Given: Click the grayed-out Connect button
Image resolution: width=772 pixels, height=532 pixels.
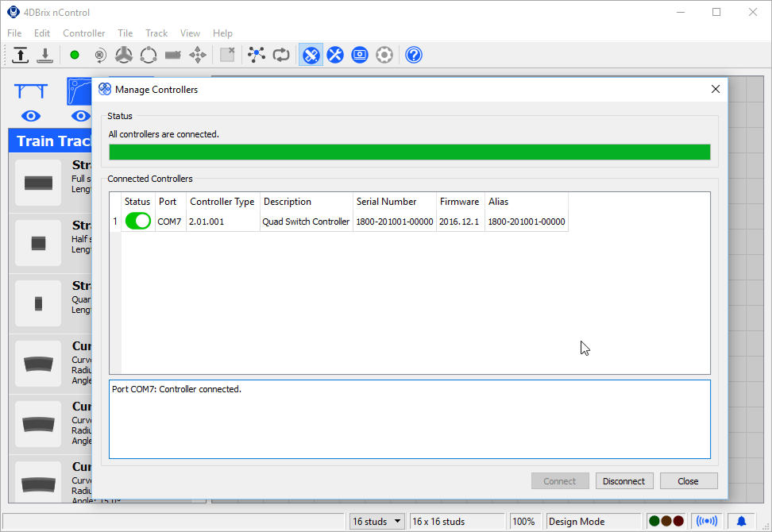Looking at the screenshot, I should [x=560, y=481].
